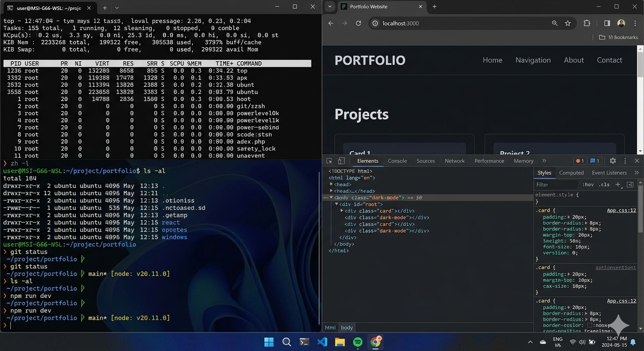Open the Computed styles tab
This screenshot has height=351, width=644.
(571, 172)
